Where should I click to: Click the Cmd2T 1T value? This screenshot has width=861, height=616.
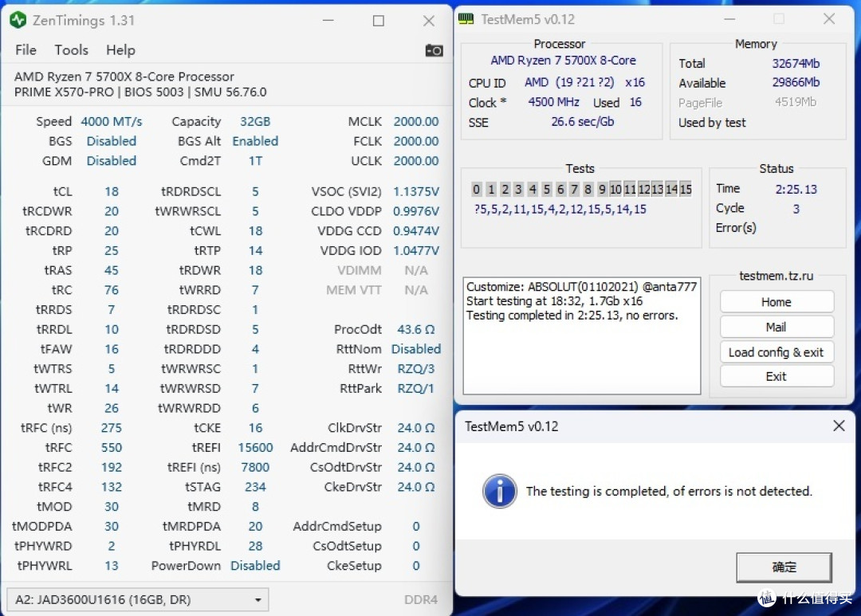click(x=255, y=161)
